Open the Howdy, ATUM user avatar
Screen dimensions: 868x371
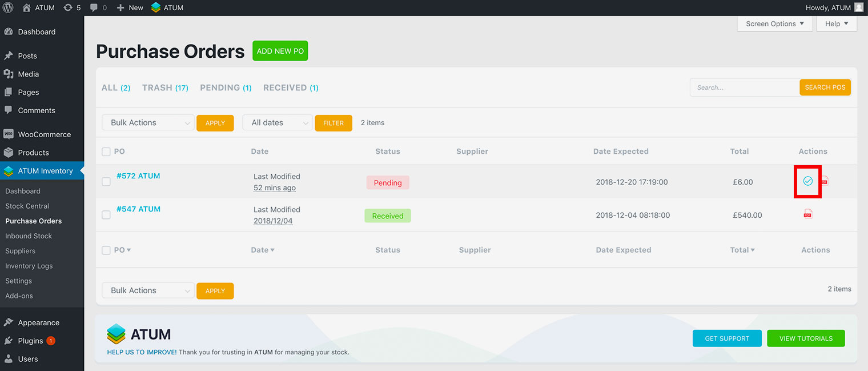coord(859,7)
